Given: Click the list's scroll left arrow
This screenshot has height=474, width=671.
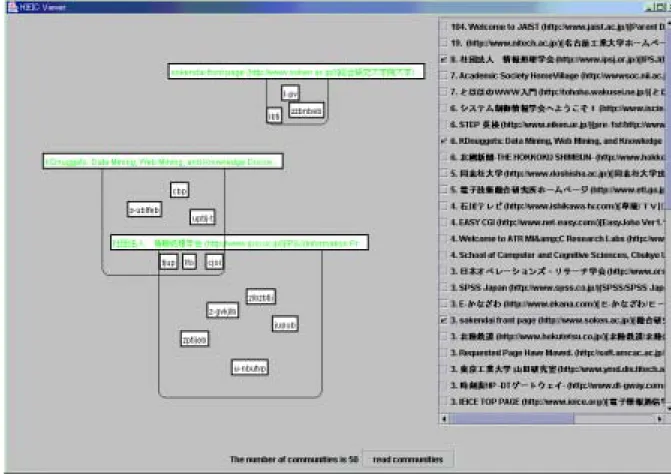Looking at the screenshot, I should point(444,419).
